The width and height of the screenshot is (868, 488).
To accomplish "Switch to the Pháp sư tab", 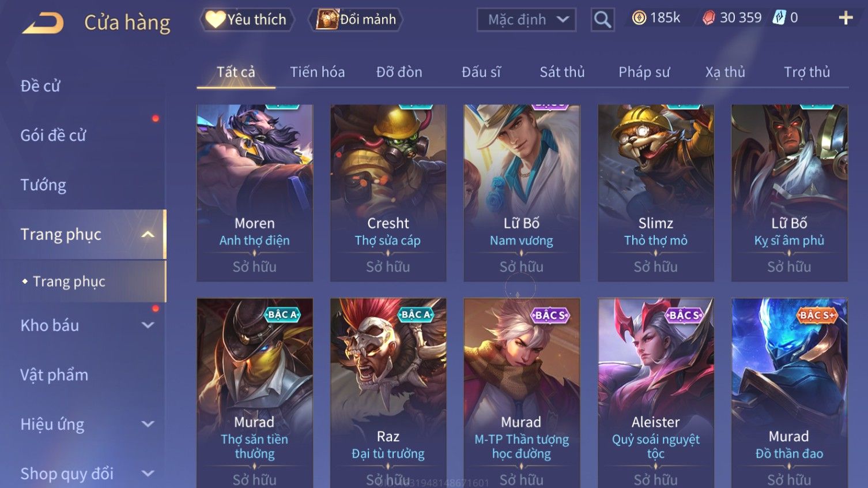I will click(644, 72).
